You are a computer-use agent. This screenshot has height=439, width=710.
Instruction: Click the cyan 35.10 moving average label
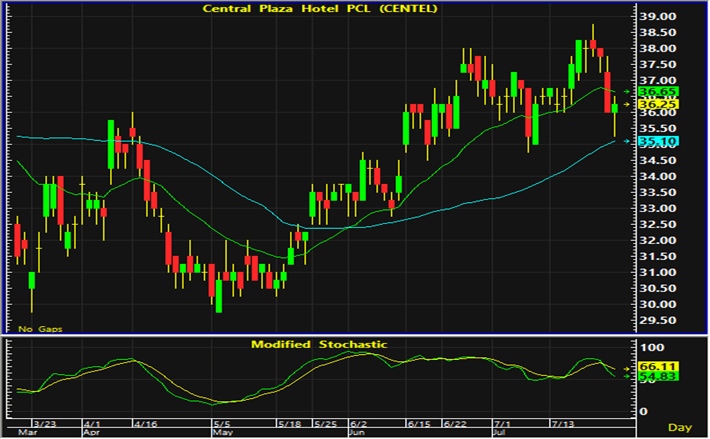coord(657,142)
